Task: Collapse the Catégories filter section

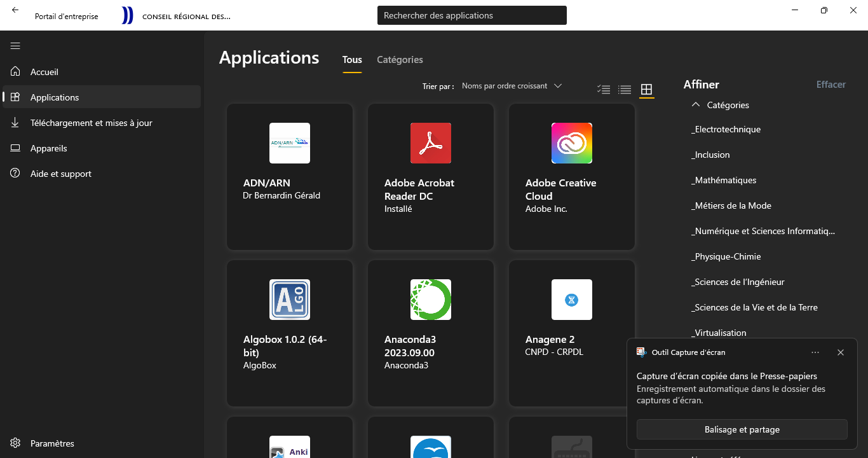Action: (x=696, y=105)
